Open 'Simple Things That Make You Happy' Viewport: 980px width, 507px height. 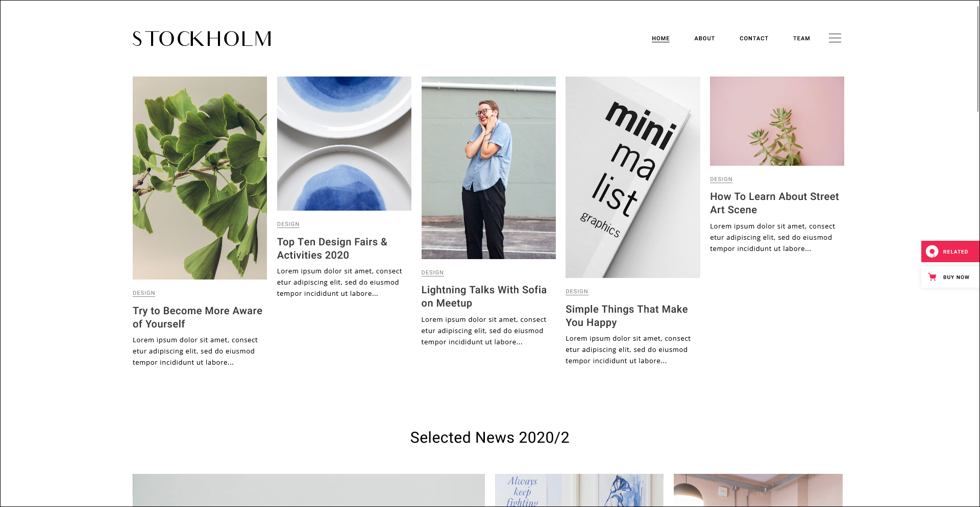(626, 316)
